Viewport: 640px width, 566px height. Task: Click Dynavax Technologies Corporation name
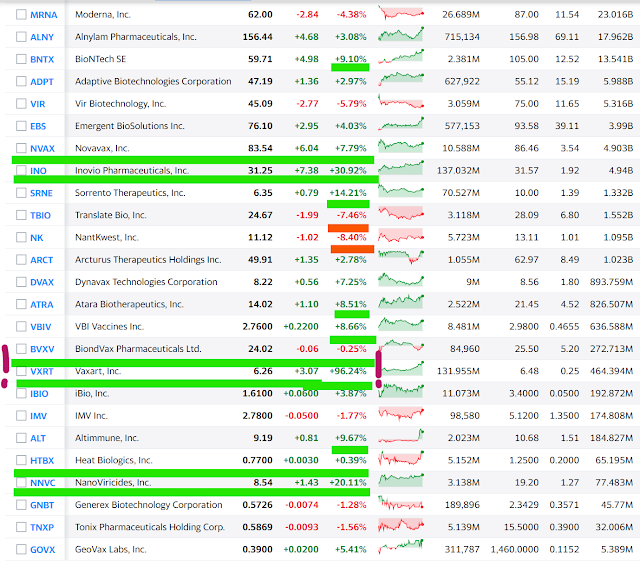[146, 282]
